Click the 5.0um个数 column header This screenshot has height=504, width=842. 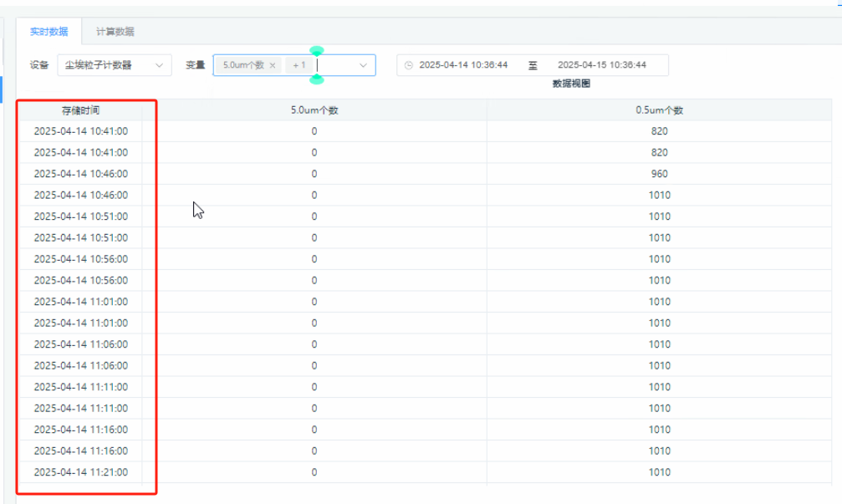[314, 110]
